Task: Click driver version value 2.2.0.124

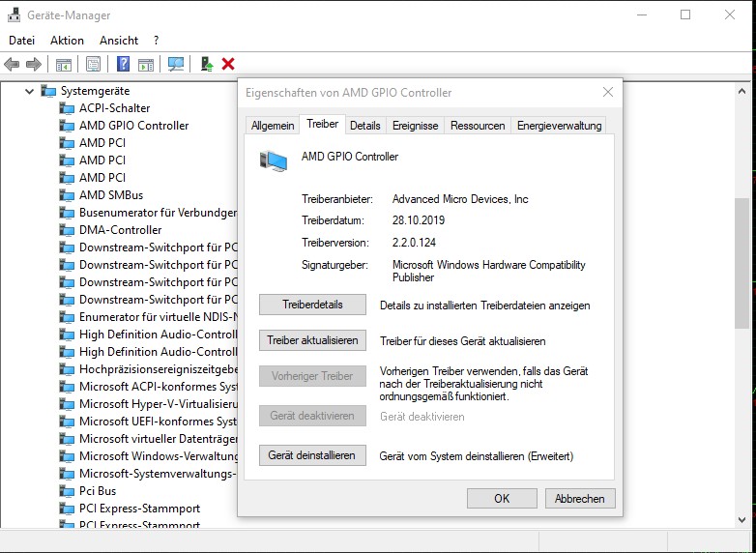Action: (414, 243)
